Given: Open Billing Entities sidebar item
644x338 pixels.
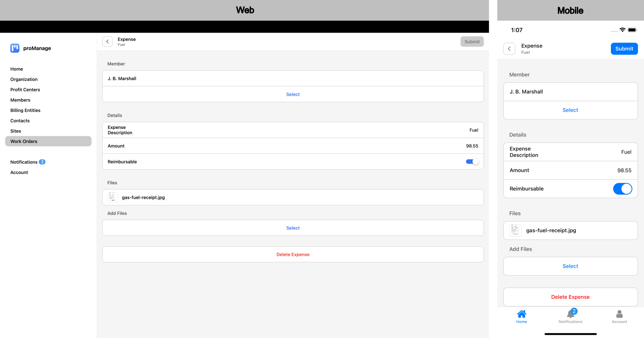Looking at the screenshot, I should pos(25,110).
